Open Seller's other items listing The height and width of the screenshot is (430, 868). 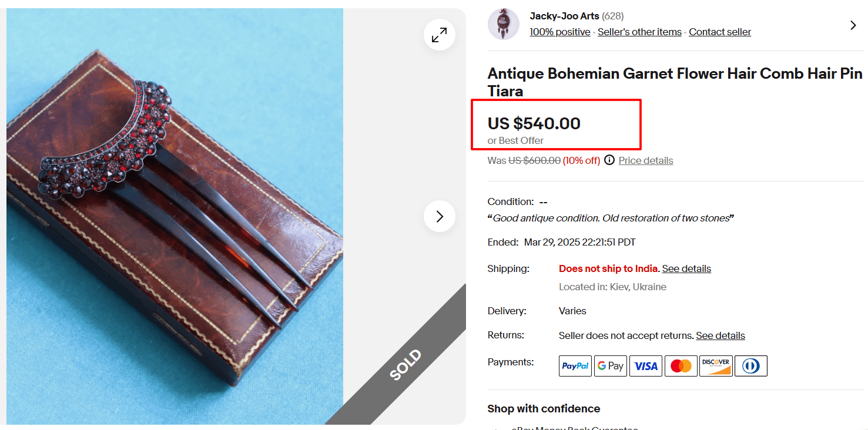(x=639, y=32)
